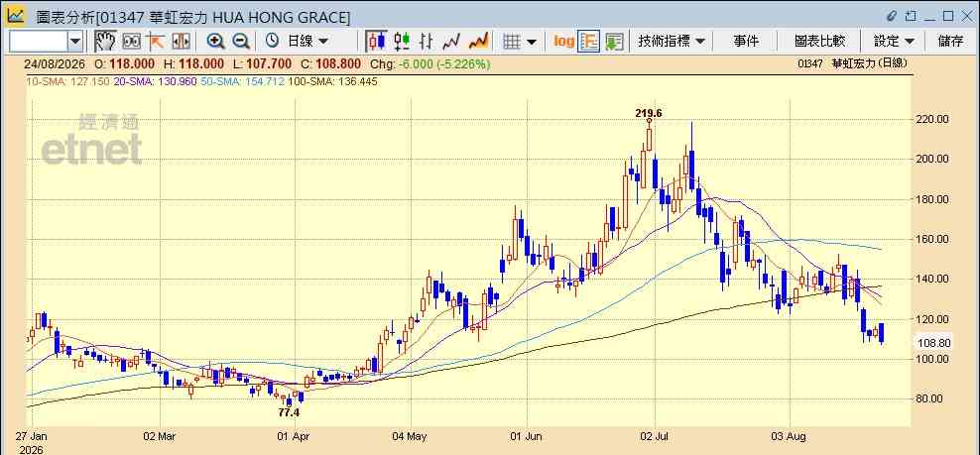Open the 設定 settings dropdown
This screenshot has height=455, width=980.
[894, 42]
